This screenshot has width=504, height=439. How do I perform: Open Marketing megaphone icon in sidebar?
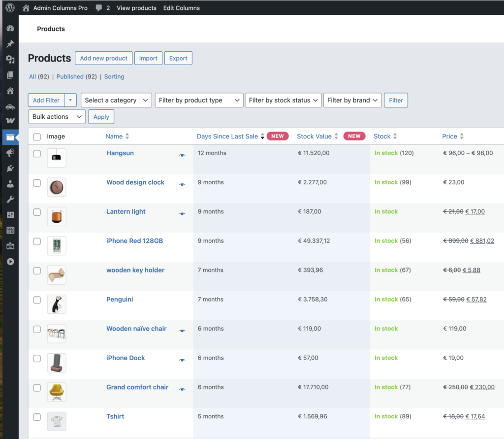10,153
